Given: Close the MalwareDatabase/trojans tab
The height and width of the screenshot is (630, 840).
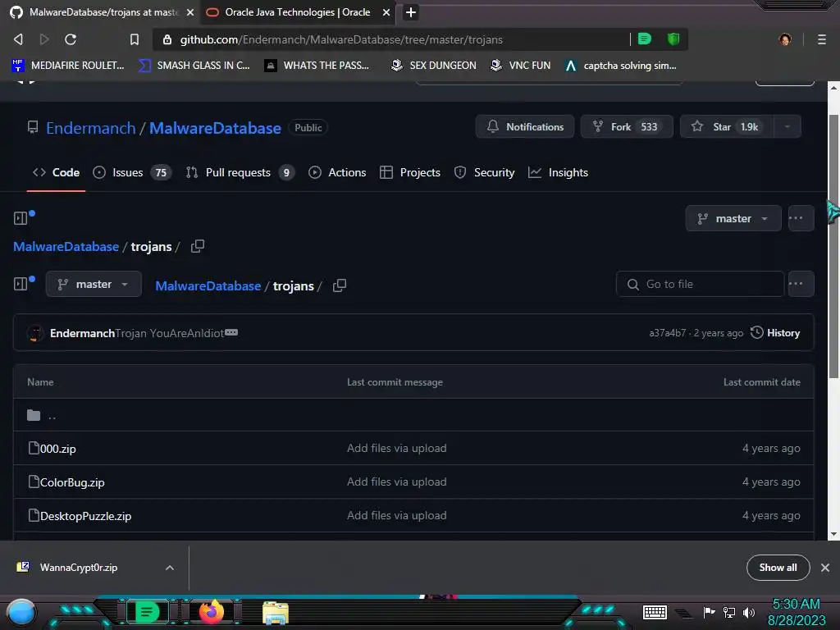Looking at the screenshot, I should point(190,11).
